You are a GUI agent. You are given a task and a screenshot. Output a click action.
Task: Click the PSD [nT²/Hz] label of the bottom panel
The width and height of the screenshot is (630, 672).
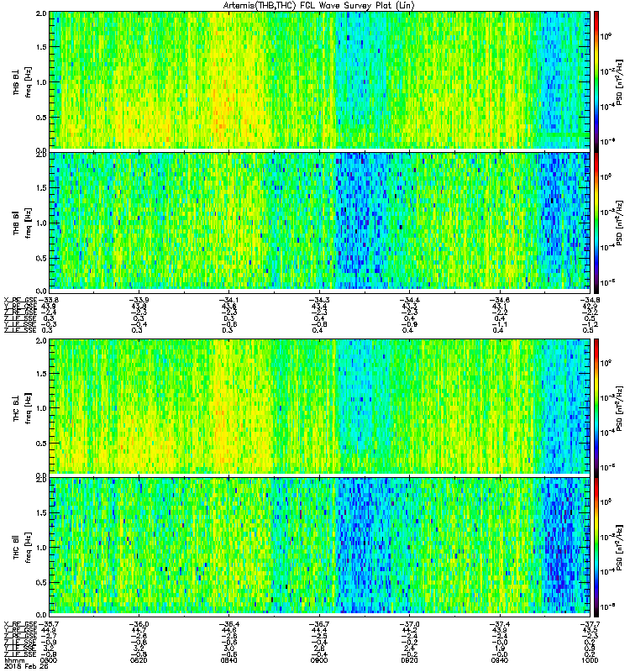coord(619,547)
